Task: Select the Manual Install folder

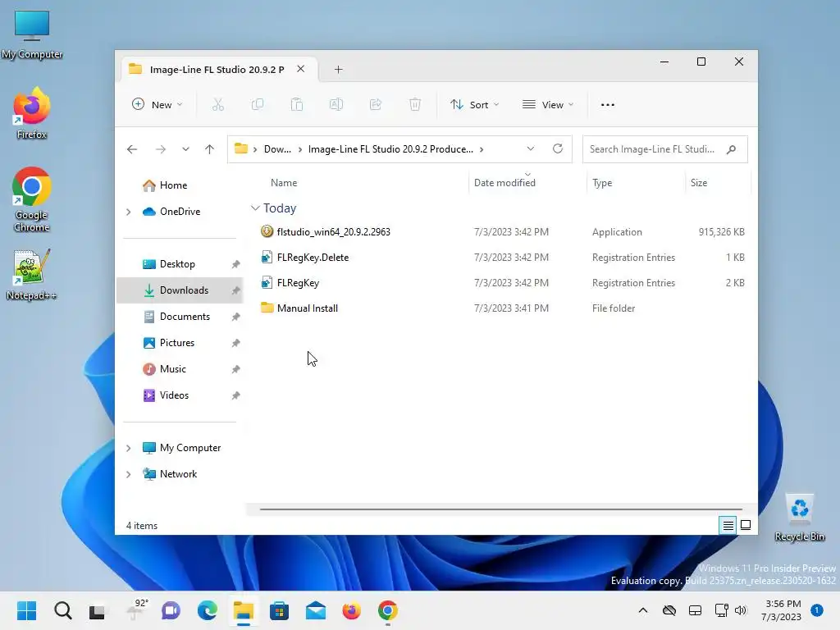Action: tap(501, 308)
